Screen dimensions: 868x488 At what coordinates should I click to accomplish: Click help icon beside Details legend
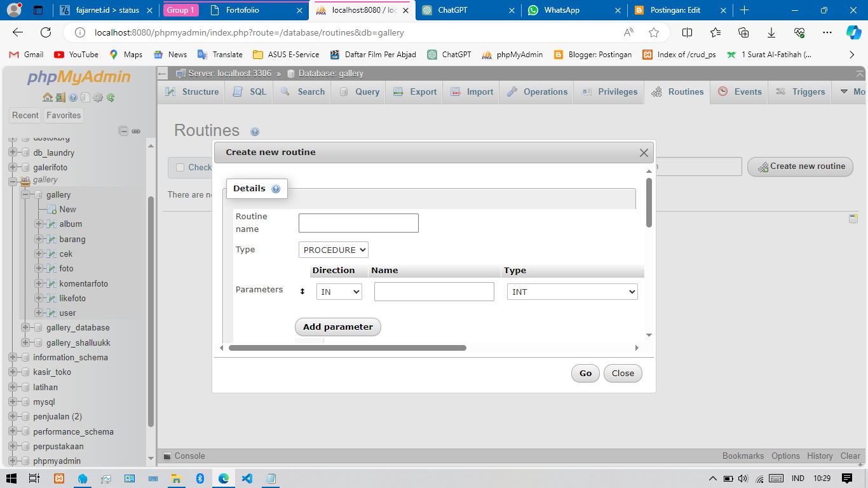(276, 189)
